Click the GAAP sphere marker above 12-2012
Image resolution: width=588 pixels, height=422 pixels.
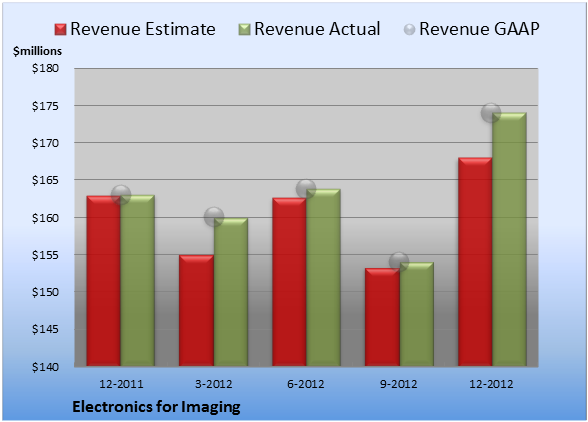[x=491, y=112]
